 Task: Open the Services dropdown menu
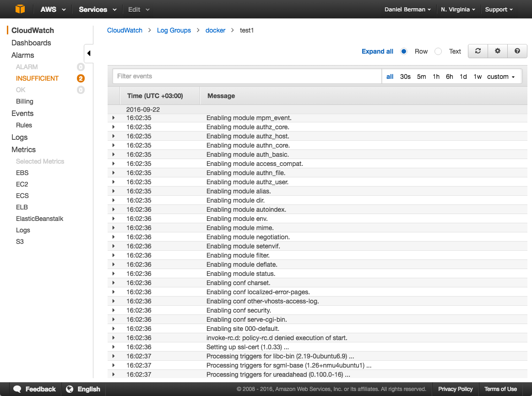pos(98,10)
